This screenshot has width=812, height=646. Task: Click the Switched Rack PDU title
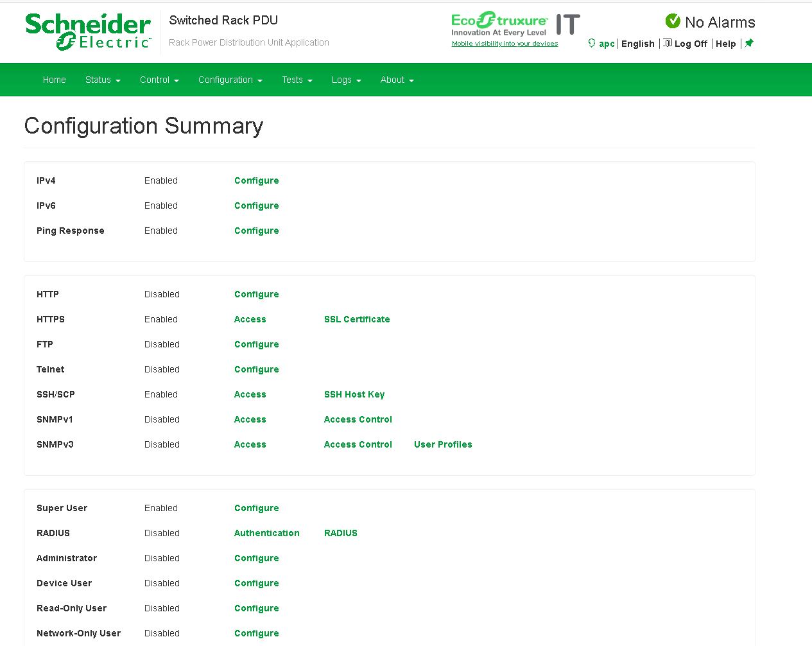click(x=223, y=21)
